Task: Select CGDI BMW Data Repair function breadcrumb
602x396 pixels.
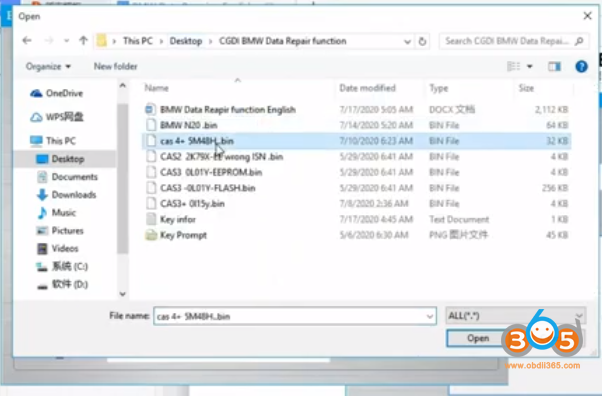Action: (283, 41)
